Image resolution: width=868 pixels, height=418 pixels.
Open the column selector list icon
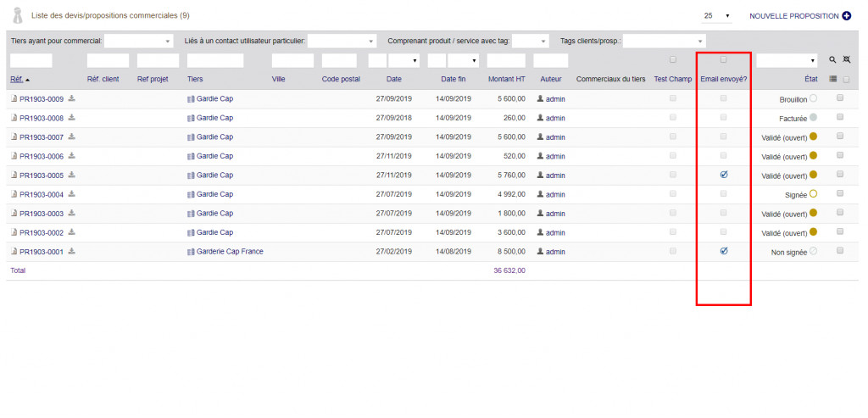tap(832, 79)
